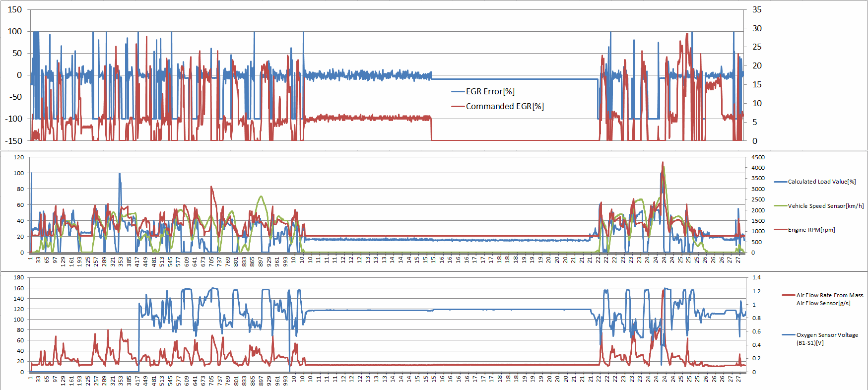Click the red line key for Engine RPM

coord(780,230)
